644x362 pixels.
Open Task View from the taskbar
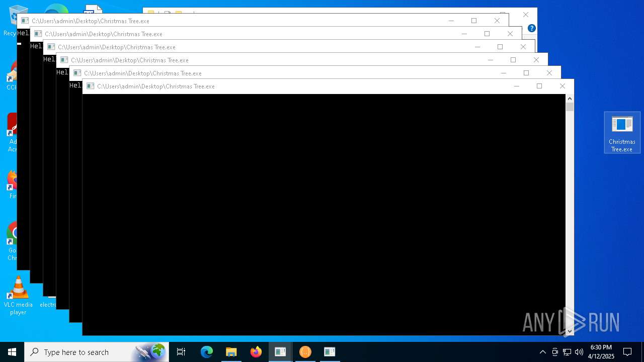(x=181, y=352)
